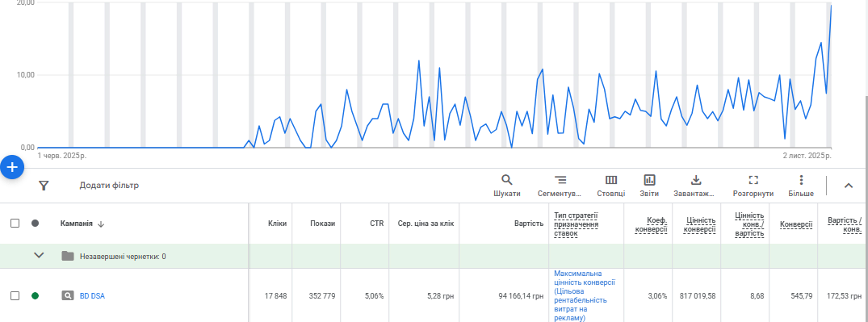Click the blue plus create button
Screen dimensions: 868x322
[x=11, y=167]
